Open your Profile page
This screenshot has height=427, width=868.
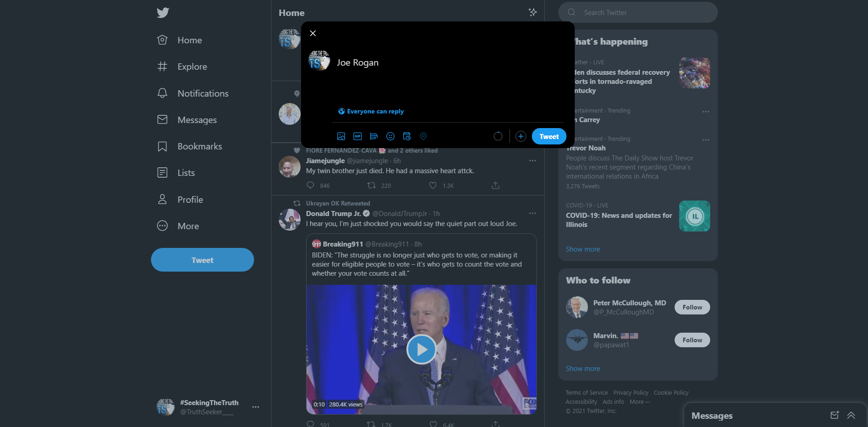pos(190,199)
